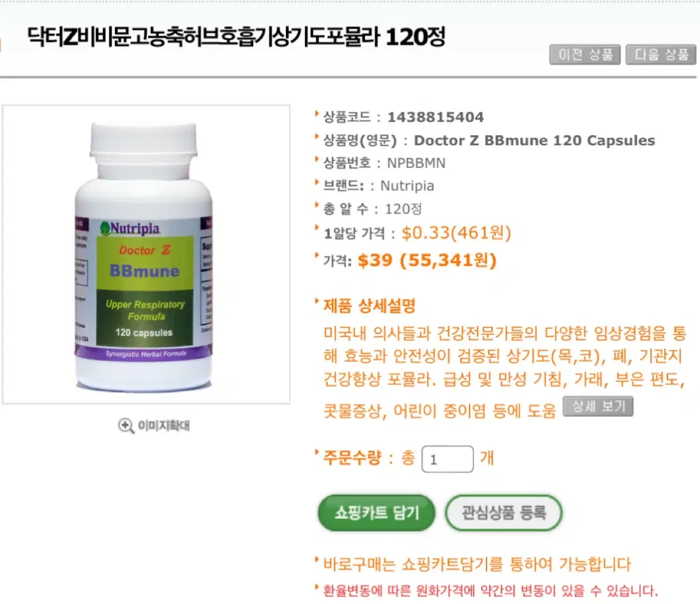The width and height of the screenshot is (700, 604).
Task: Click the brand name Nutripia
Action: (x=407, y=186)
